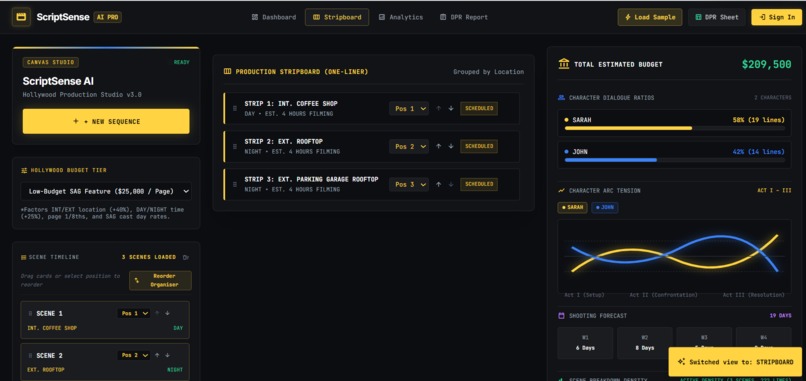Click Strip 1 SCHEDULED status badge
Image resolution: width=806 pixels, height=381 pixels.
479,108
